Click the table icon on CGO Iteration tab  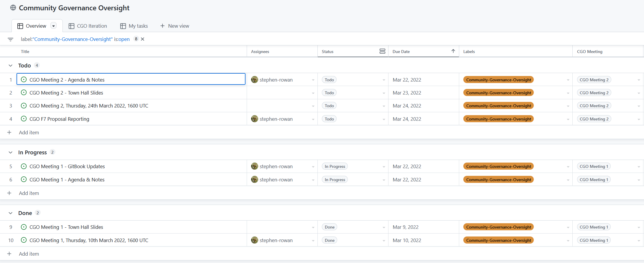click(x=71, y=26)
